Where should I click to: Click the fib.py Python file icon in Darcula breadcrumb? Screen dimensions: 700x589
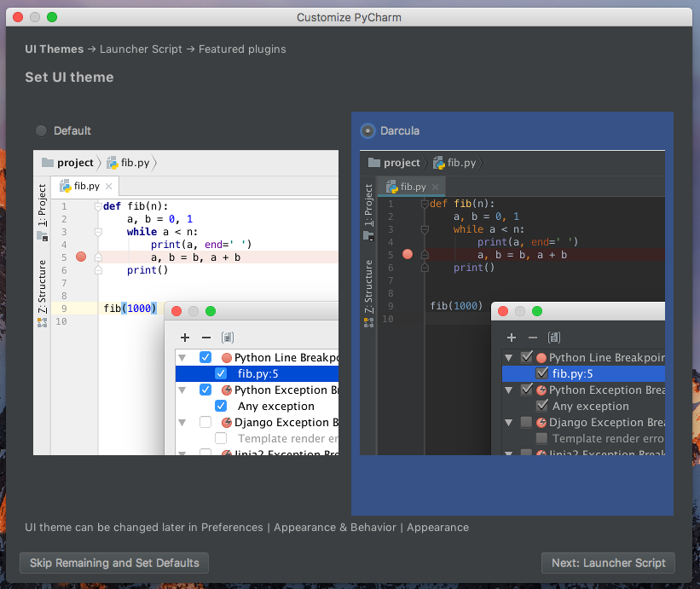coord(439,162)
